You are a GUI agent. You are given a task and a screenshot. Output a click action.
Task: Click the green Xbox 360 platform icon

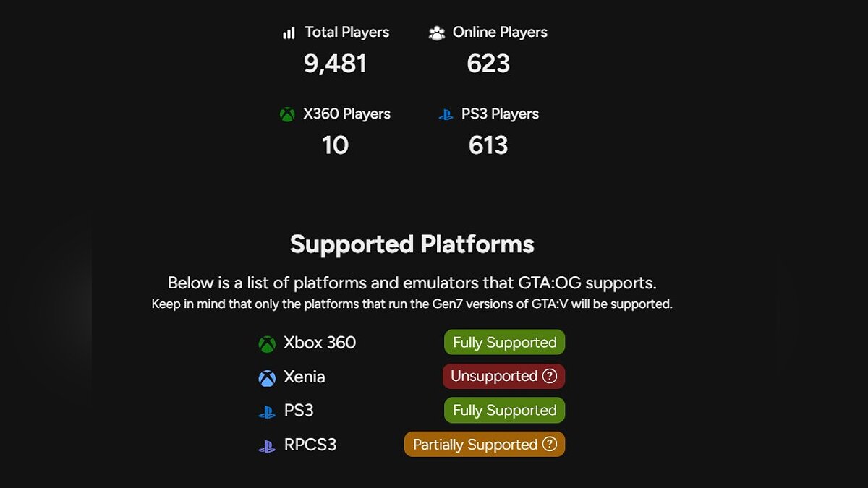click(x=267, y=344)
